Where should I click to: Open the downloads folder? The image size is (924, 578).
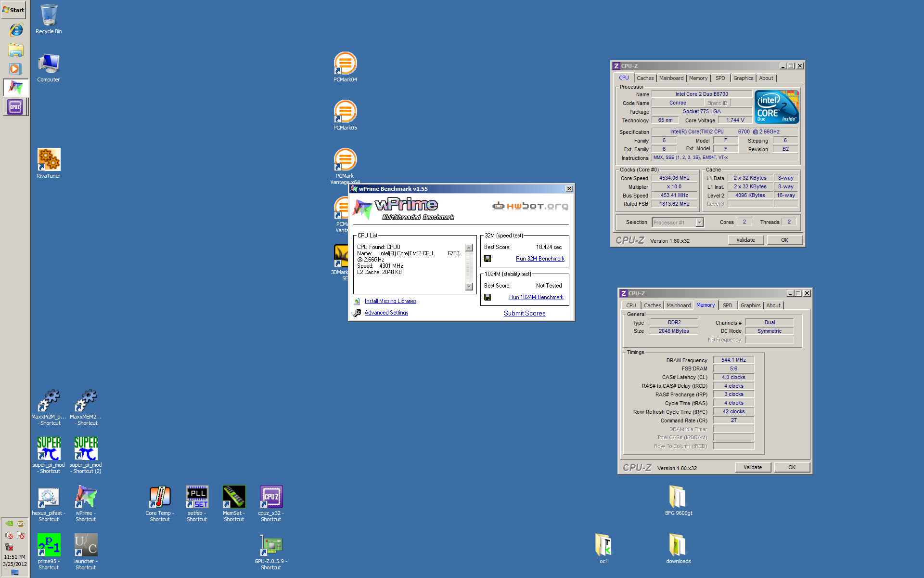[679, 549]
